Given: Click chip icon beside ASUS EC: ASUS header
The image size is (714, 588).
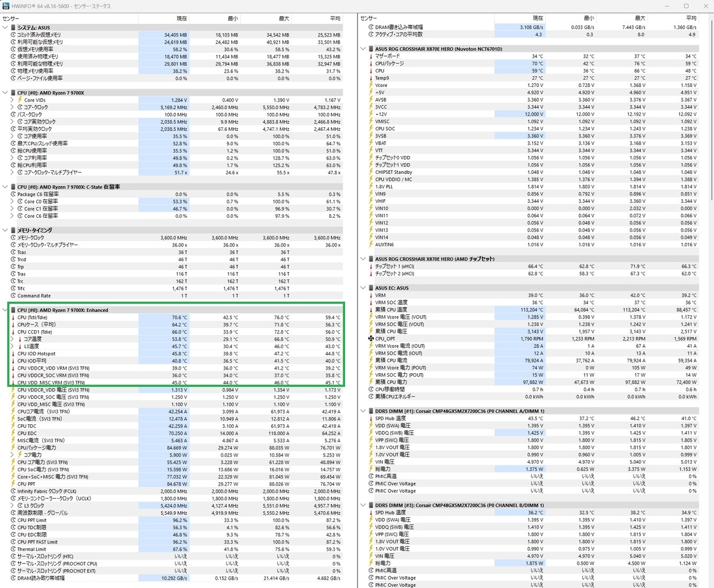Looking at the screenshot, I should tap(371, 288).
